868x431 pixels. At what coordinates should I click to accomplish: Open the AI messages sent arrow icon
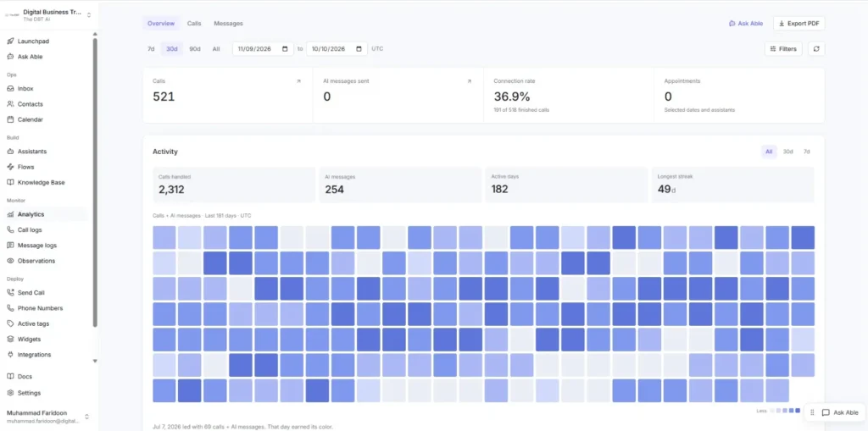click(469, 81)
